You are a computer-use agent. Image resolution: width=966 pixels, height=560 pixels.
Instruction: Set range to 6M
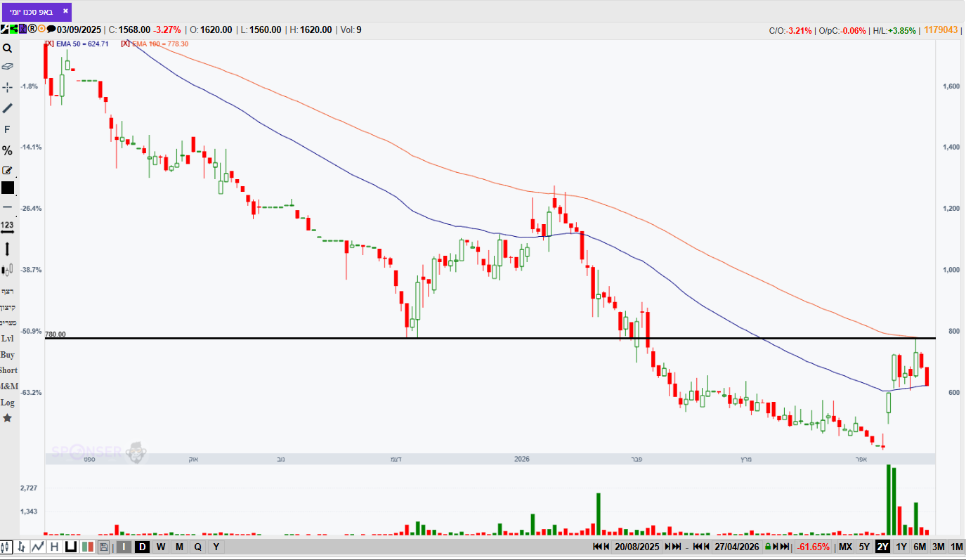click(x=920, y=547)
